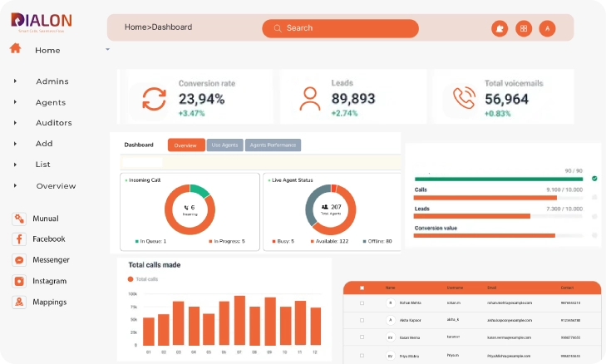Open the Messenger chat icon

pos(18,260)
